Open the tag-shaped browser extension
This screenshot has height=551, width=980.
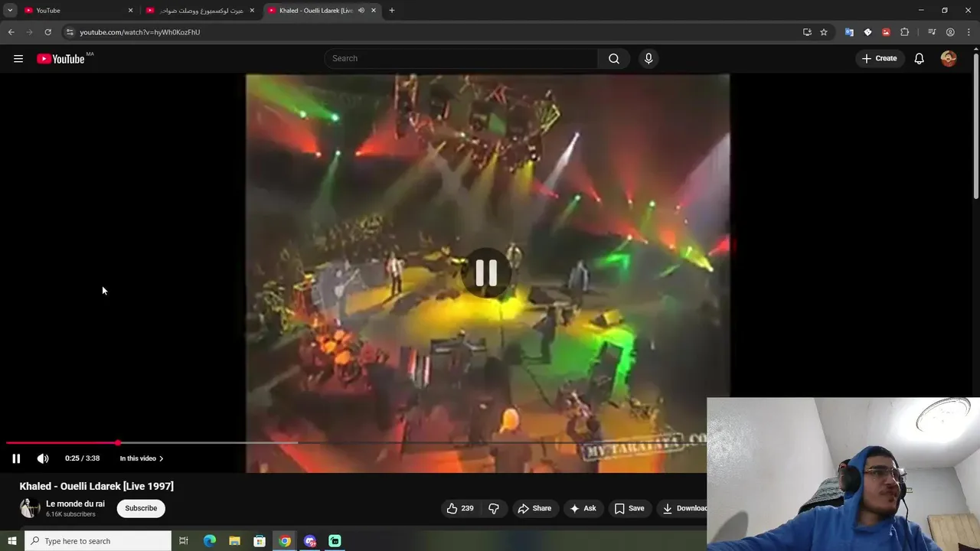tap(867, 32)
